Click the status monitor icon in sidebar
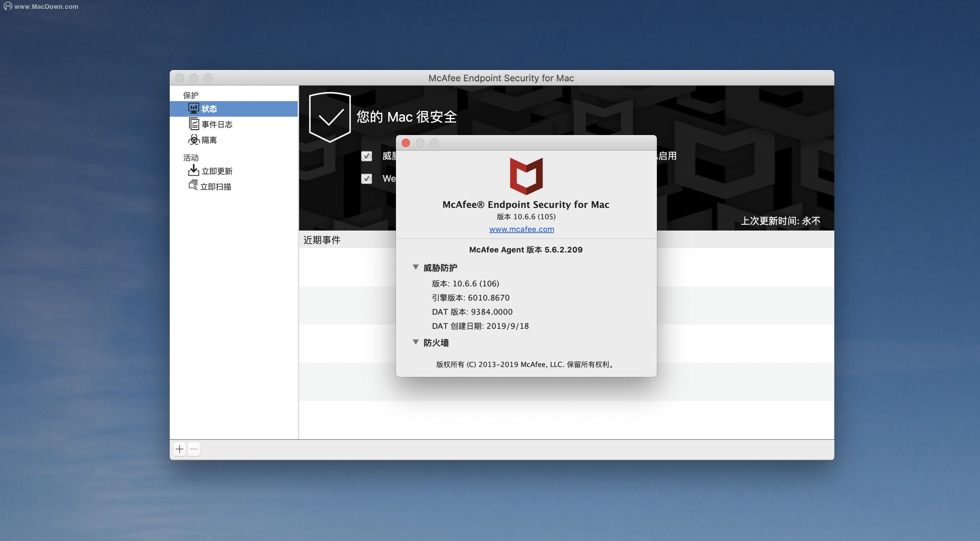The width and height of the screenshot is (980, 541). tap(193, 109)
